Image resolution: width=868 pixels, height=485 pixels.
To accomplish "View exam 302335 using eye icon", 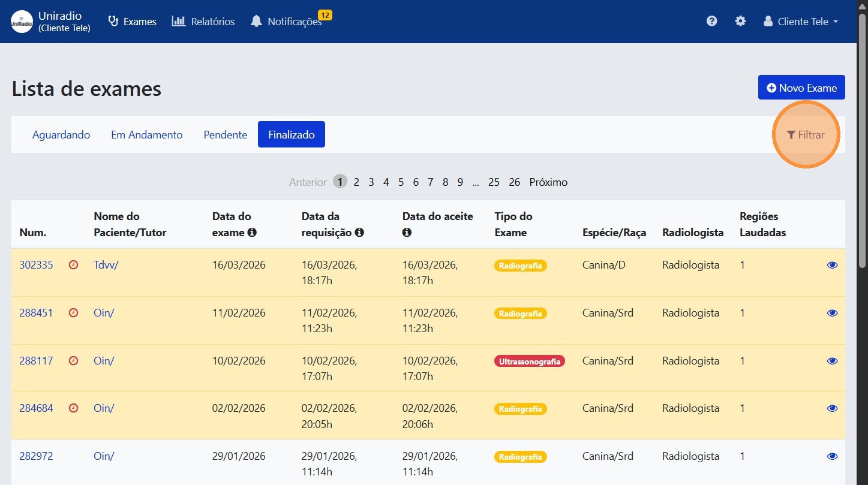I will (x=832, y=265).
